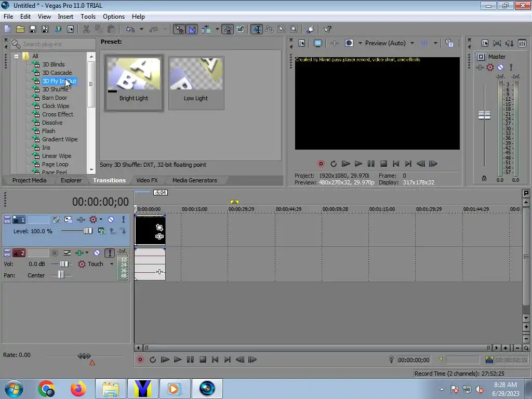Mute the Master bus
Image resolution: width=532 pixels, height=399 pixels.
coord(500,67)
